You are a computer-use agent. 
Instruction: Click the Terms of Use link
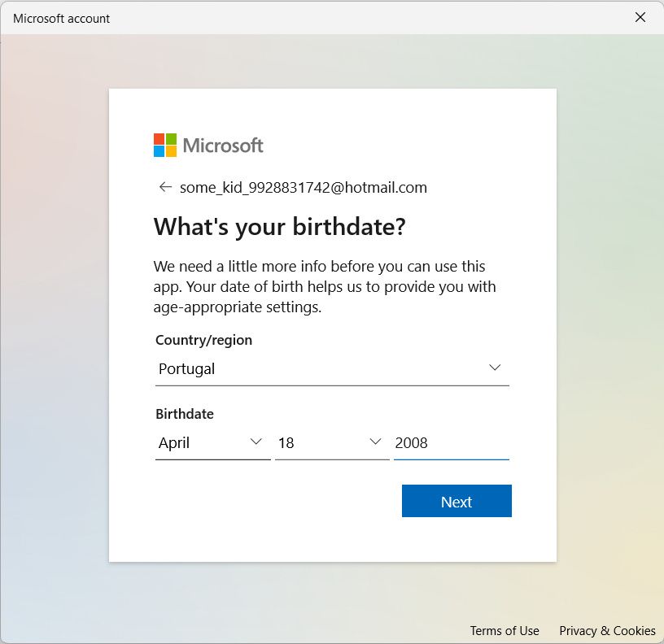pyautogui.click(x=505, y=630)
